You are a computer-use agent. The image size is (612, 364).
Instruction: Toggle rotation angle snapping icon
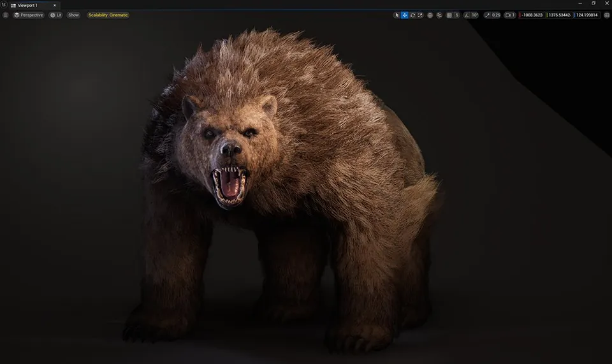467,15
